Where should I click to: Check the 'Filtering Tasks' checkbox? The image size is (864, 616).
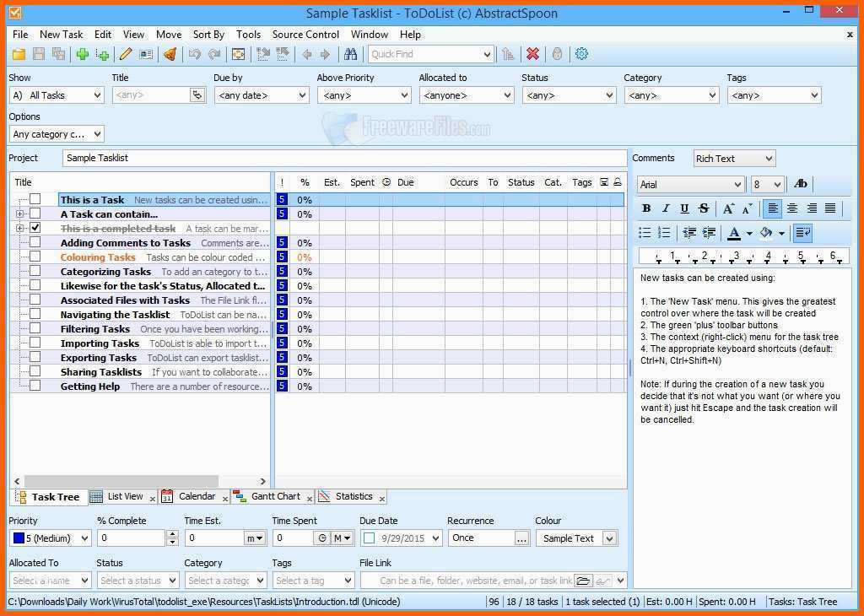35,328
